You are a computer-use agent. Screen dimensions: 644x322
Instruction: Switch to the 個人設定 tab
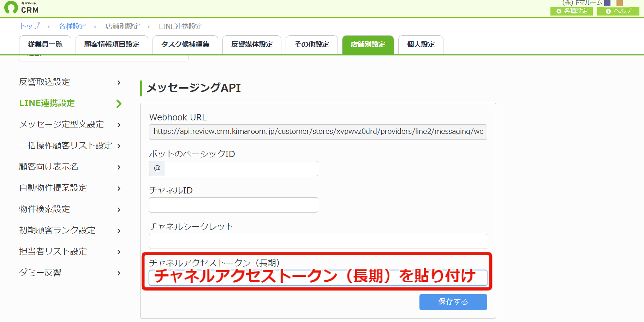[x=421, y=45]
